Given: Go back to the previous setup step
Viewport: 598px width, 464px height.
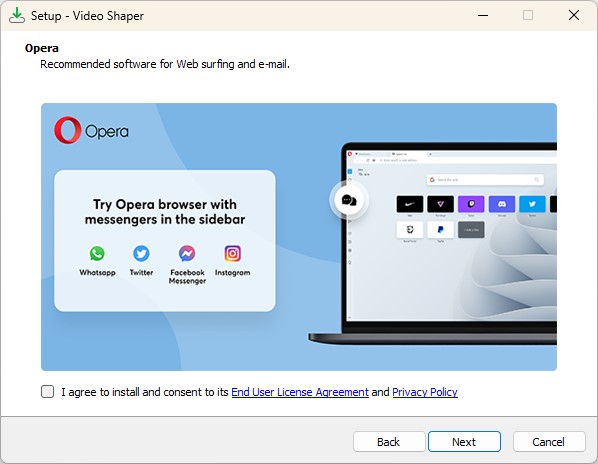Looking at the screenshot, I should (389, 442).
